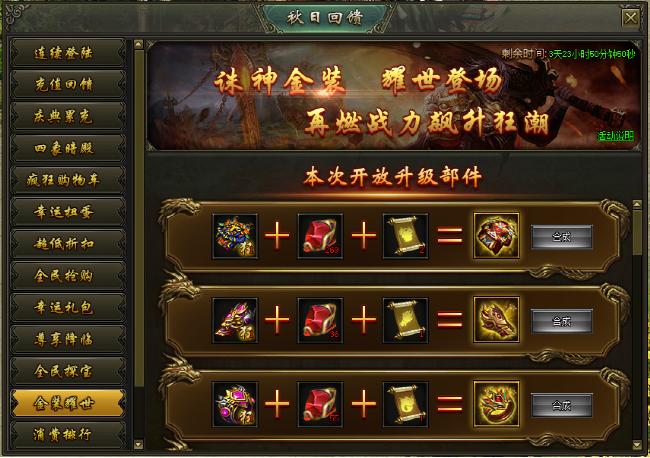Click the recipe list scroll down arrow
This screenshot has height=458, width=650.
637,445
